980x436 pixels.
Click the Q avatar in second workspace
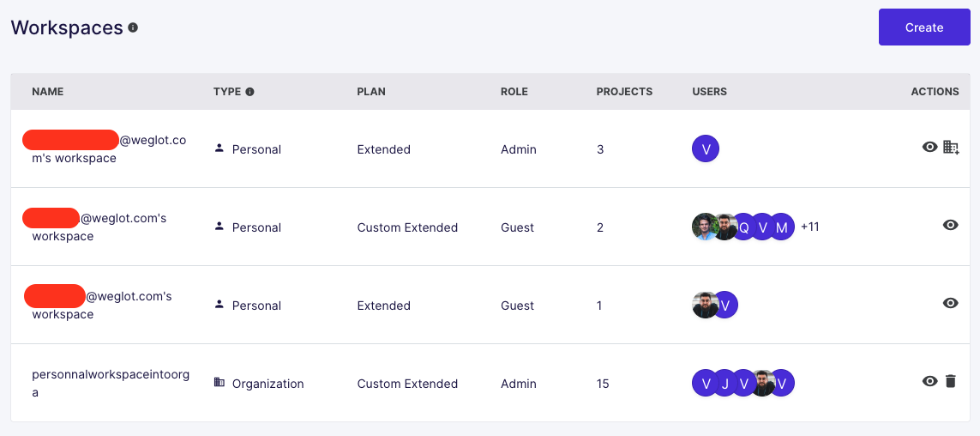(743, 227)
